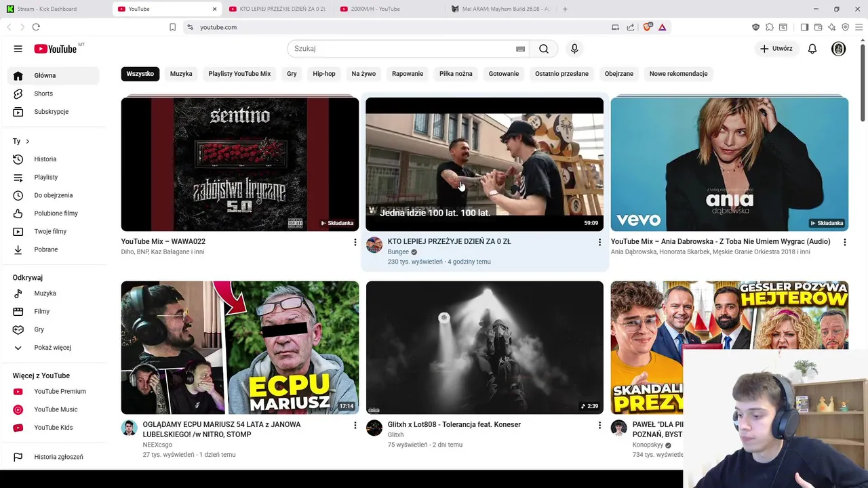Open Gry under Odkrywaj

pos(53,329)
